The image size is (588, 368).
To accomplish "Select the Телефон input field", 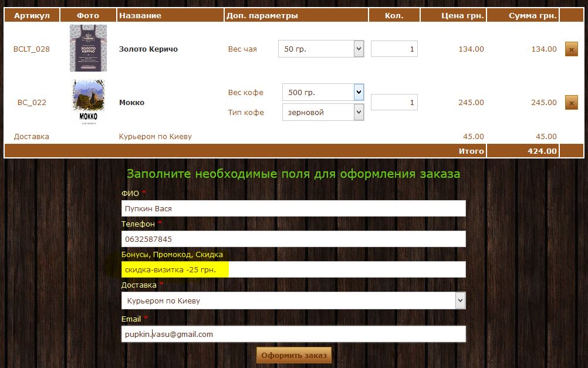I will coord(293,239).
